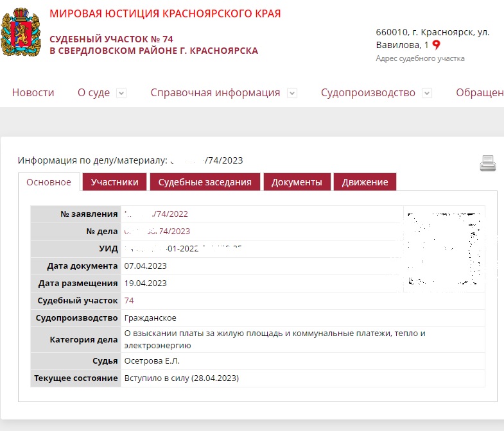The width and height of the screenshot is (504, 431).
Task: Open the cut-off 'Обращен…' menu item
Action: coord(480,92)
